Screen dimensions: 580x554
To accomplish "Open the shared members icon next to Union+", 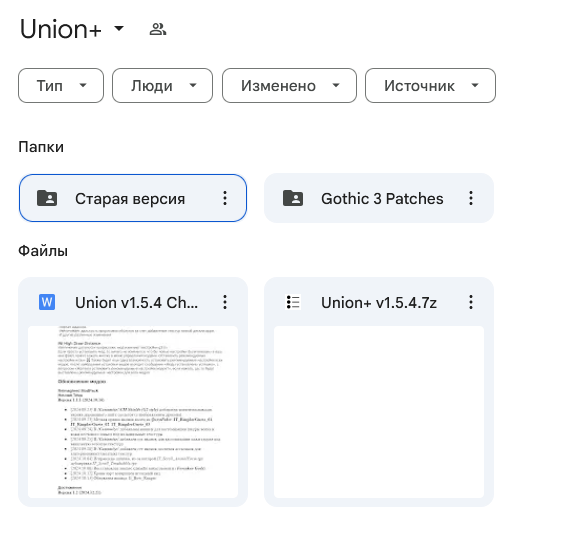I will tap(158, 29).
